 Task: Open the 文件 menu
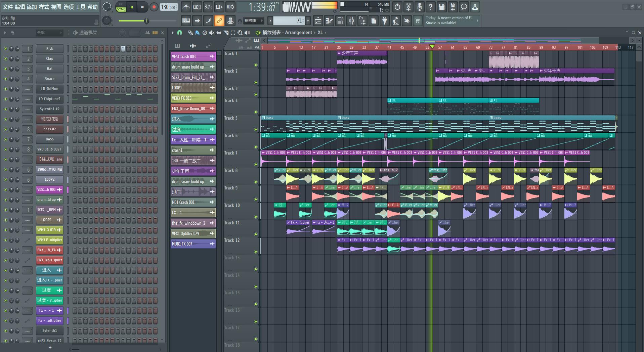[7, 7]
